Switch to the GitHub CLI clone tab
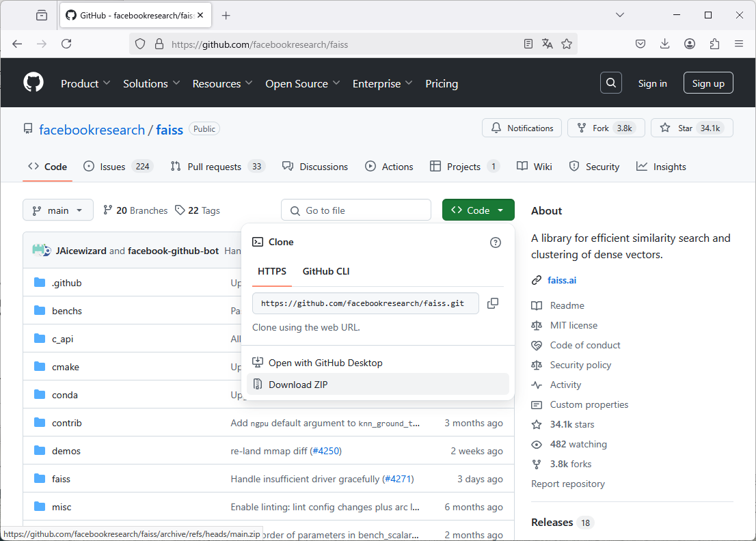This screenshot has width=756, height=541. (326, 270)
